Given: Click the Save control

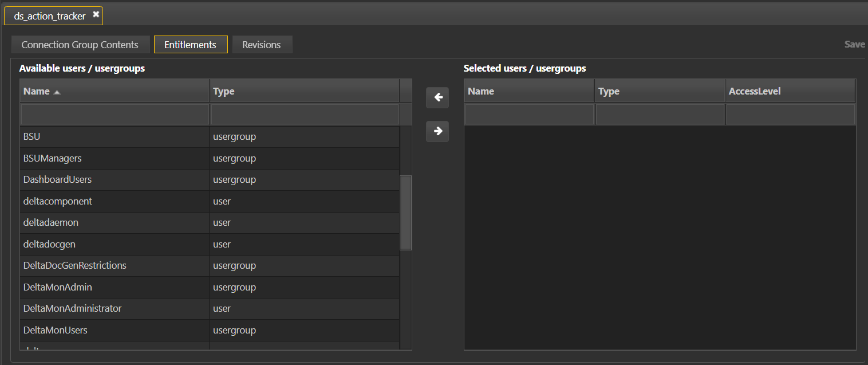Looking at the screenshot, I should pyautogui.click(x=854, y=44).
